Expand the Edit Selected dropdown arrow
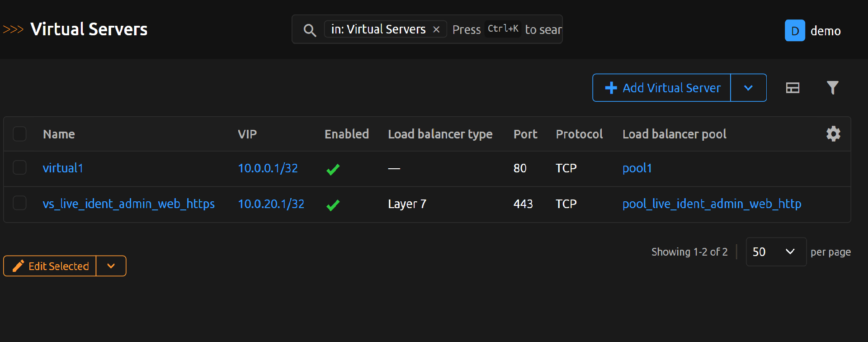 111,266
